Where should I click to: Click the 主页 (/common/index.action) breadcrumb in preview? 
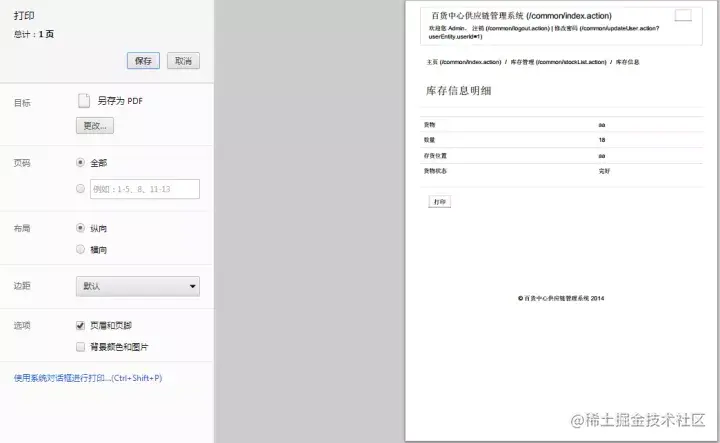(464, 62)
